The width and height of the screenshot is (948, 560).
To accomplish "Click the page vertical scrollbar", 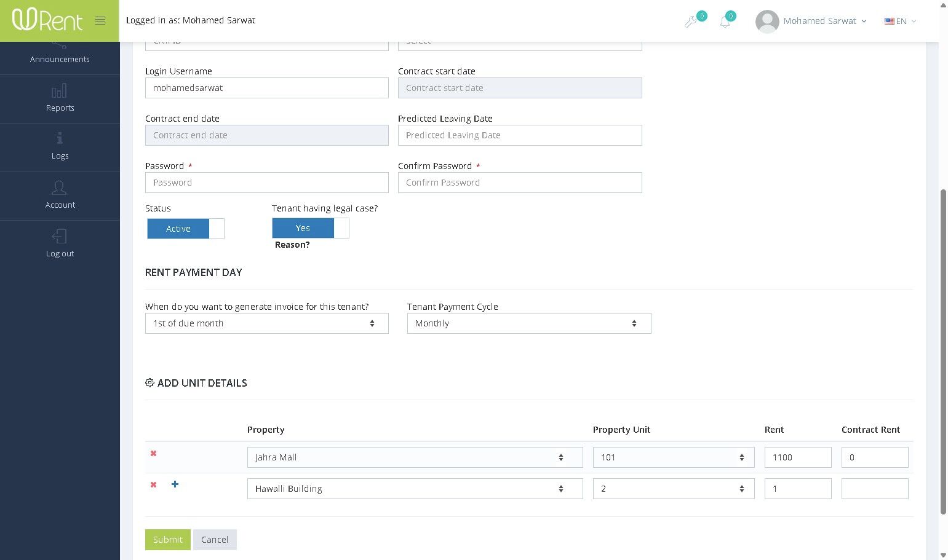I will (x=943, y=350).
